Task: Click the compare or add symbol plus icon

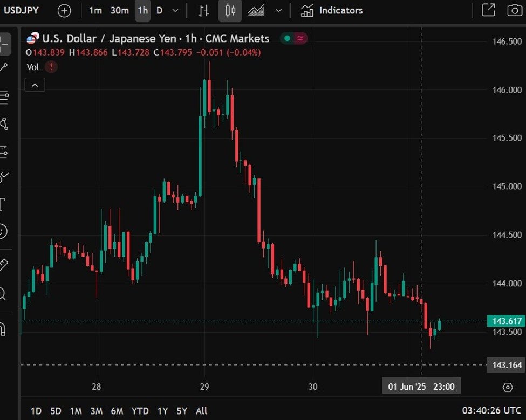Action: click(x=64, y=10)
